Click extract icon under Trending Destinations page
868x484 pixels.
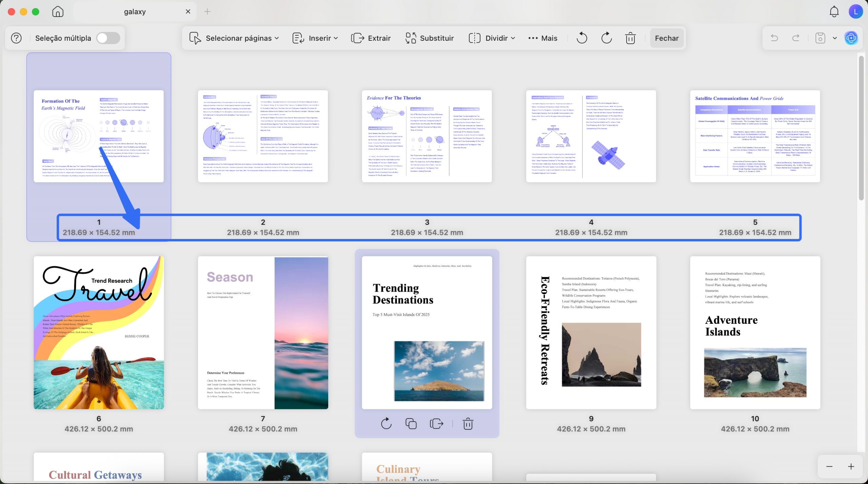436,424
